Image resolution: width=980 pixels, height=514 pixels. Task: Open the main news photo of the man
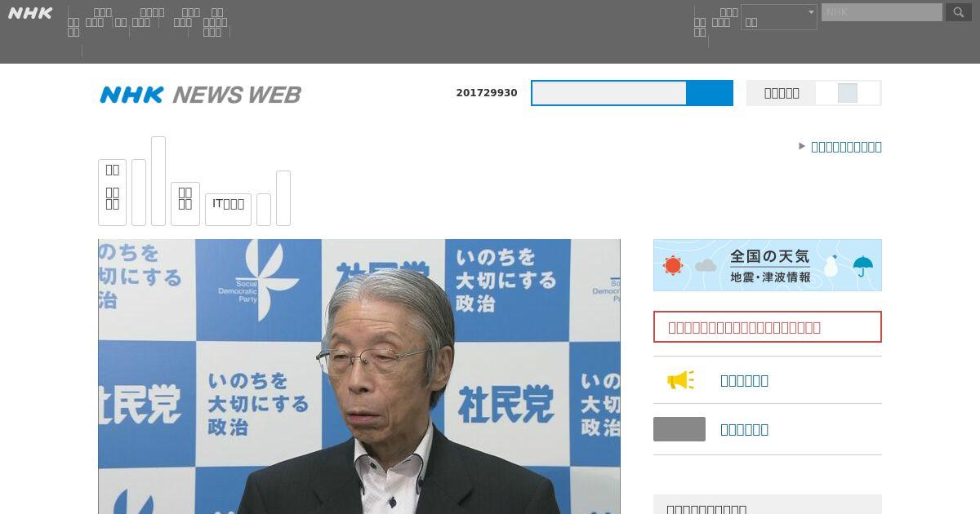click(359, 376)
